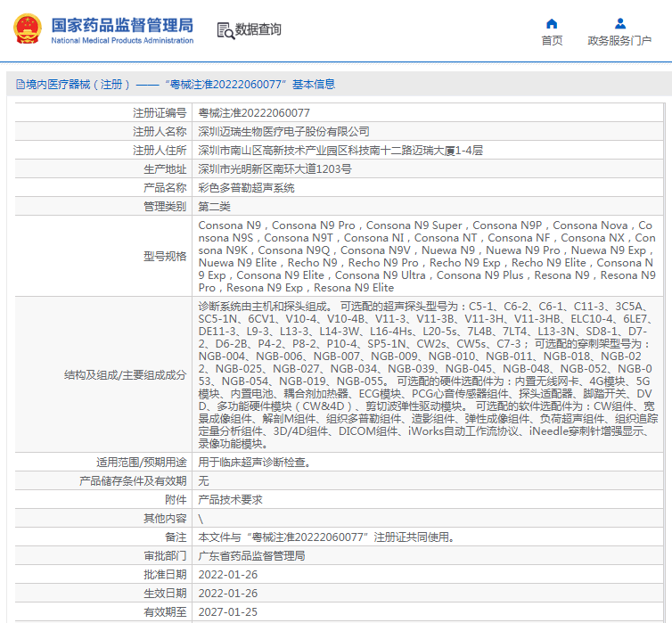672x623 pixels.
Task: Select the 注册证编号 value 粤械注准20222060077
Action: (254, 113)
